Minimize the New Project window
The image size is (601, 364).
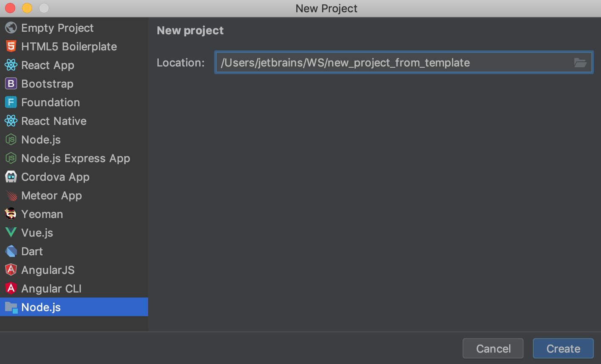pos(26,8)
